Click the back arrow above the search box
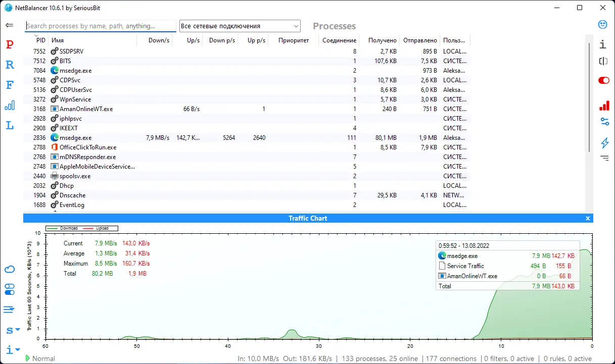Screen dimensions: 615x364 tap(10, 25)
